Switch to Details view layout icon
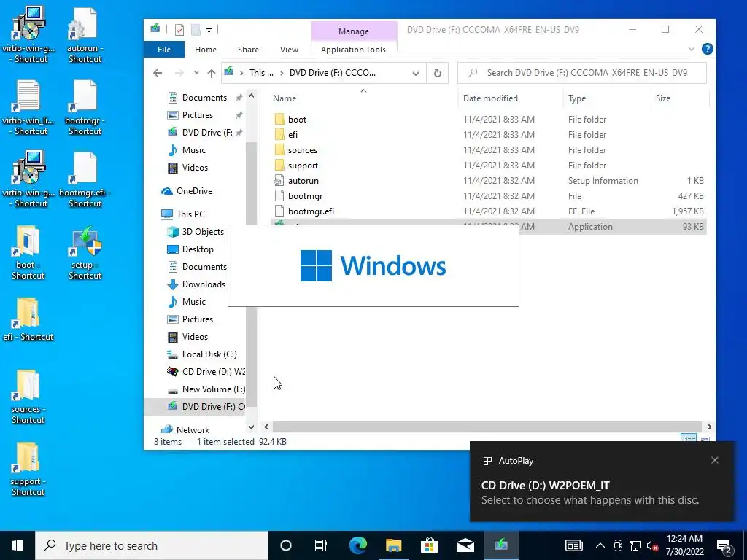Screen dimensions: 747x560 click(x=689, y=438)
